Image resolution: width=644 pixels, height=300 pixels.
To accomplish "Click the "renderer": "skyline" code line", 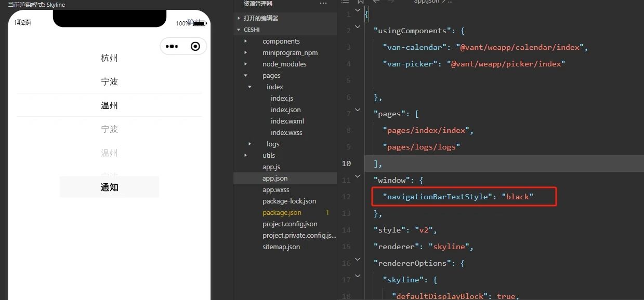I will coord(424,247).
